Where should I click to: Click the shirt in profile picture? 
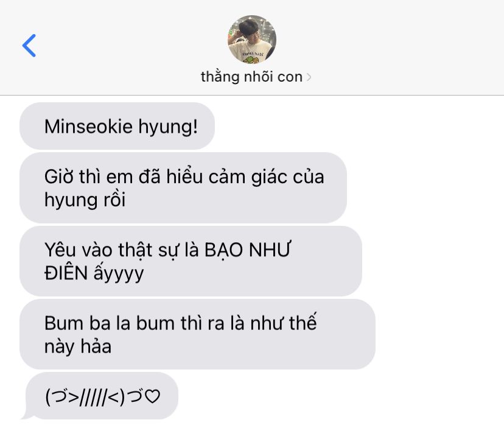coord(253,52)
